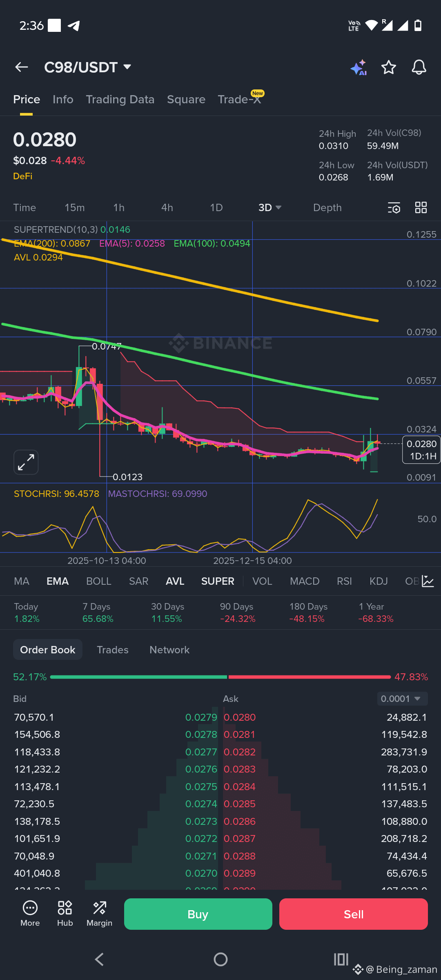Open C98/USDT pair selector dropdown

pyautogui.click(x=88, y=67)
